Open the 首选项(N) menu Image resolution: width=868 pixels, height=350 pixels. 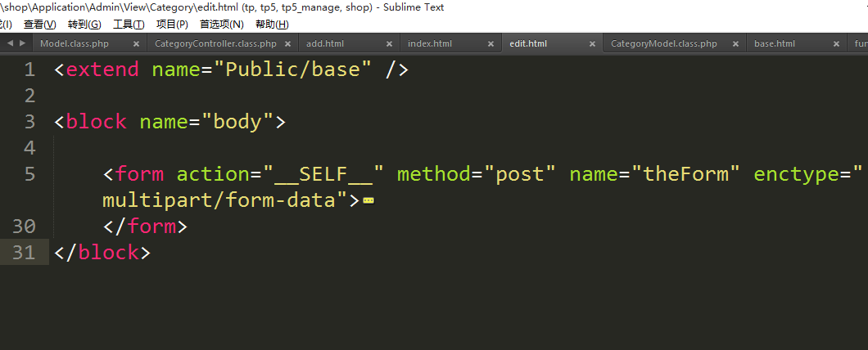click(x=222, y=25)
